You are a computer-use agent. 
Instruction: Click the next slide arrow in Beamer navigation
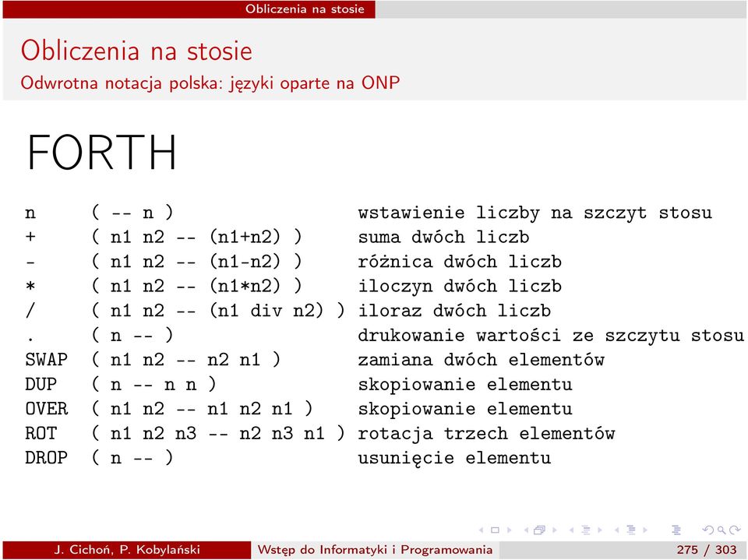510,530
